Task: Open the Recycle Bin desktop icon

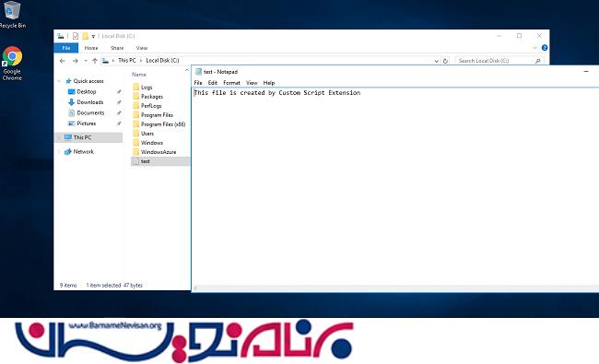Action: click(x=11, y=15)
